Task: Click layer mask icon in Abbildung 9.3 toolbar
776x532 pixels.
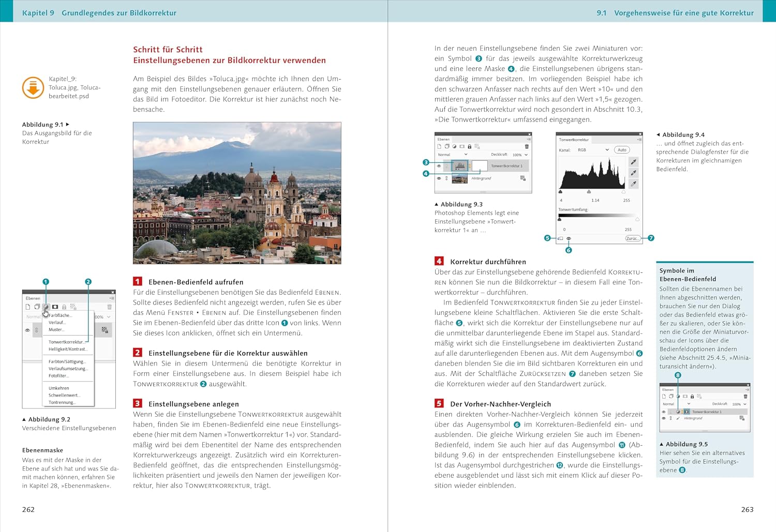Action: point(462,147)
